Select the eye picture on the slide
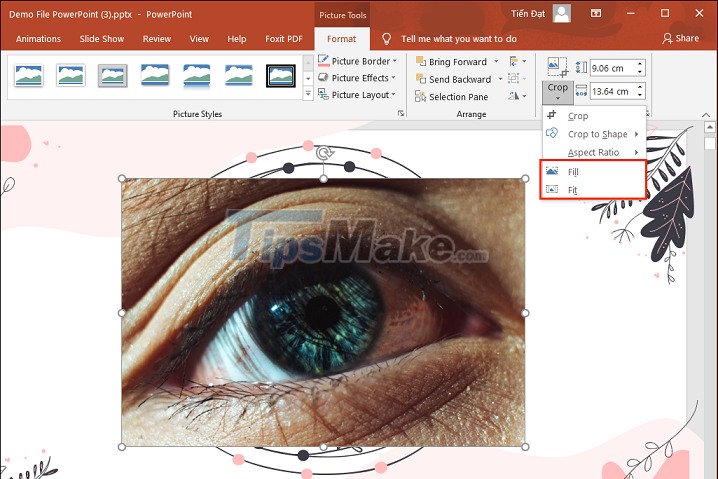Image resolution: width=718 pixels, height=479 pixels. point(323,313)
